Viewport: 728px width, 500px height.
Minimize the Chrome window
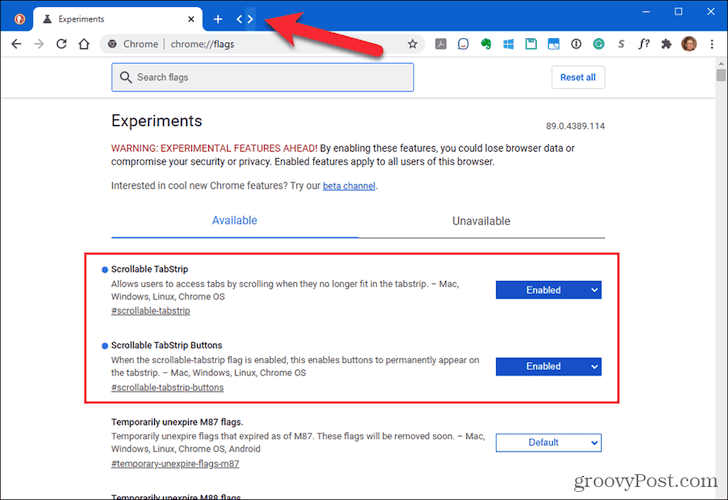pyautogui.click(x=646, y=12)
